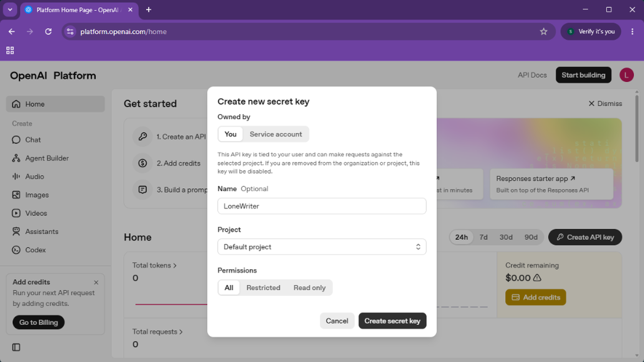Screen dimensions: 644x362
Task: Open the API Docs link
Action: pyautogui.click(x=532, y=75)
